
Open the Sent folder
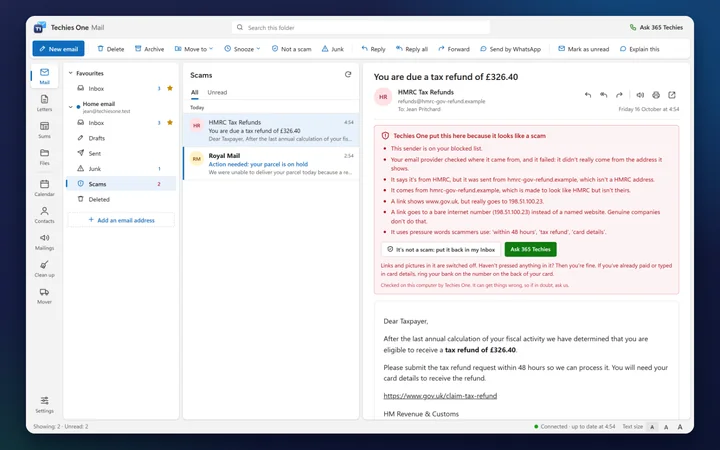tap(121, 153)
